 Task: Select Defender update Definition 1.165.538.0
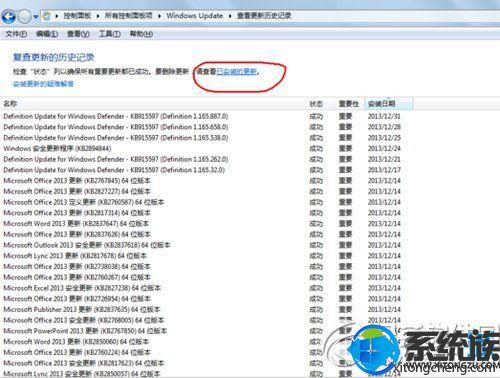point(116,138)
